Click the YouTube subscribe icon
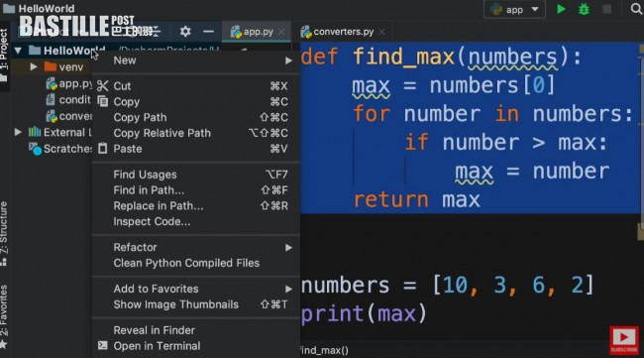 (x=624, y=340)
